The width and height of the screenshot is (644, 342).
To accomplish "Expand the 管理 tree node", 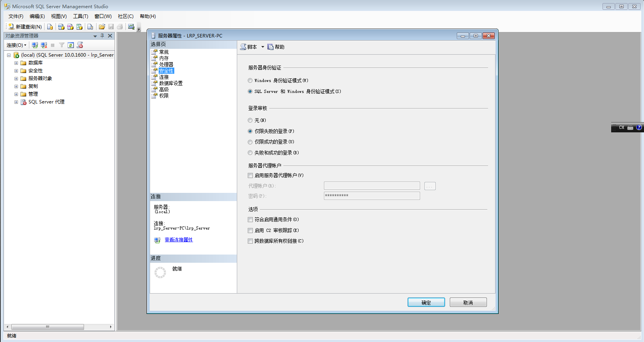I will point(16,94).
